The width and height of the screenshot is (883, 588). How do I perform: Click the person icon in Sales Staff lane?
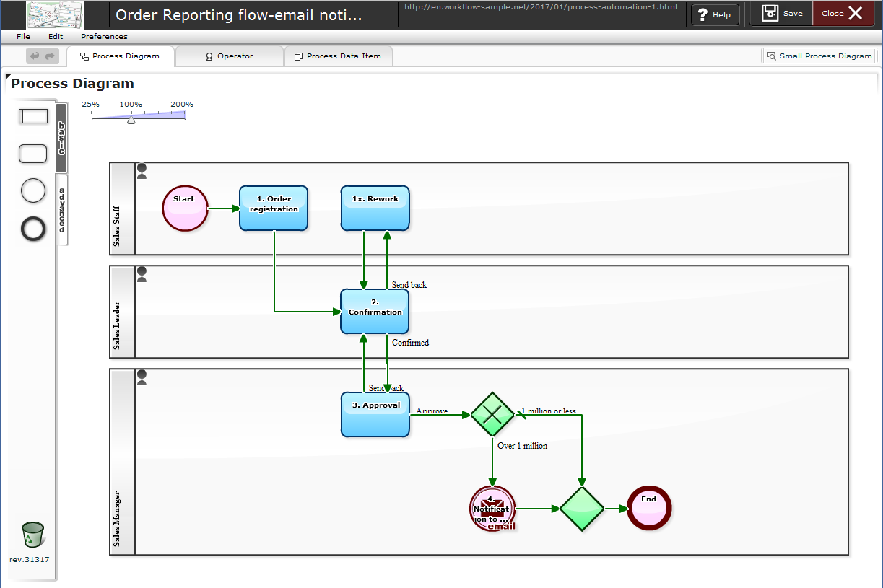tap(142, 172)
